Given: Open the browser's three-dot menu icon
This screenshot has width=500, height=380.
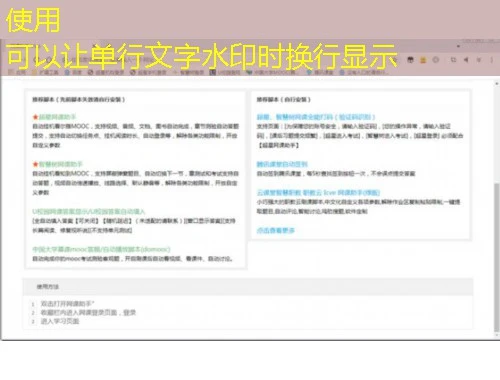Looking at the screenshot, I should point(492,60).
